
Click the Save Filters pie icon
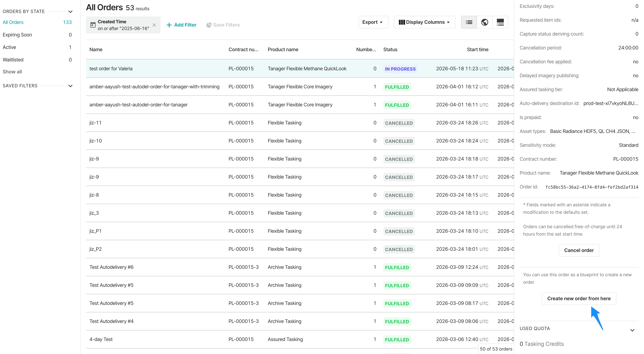point(209,25)
